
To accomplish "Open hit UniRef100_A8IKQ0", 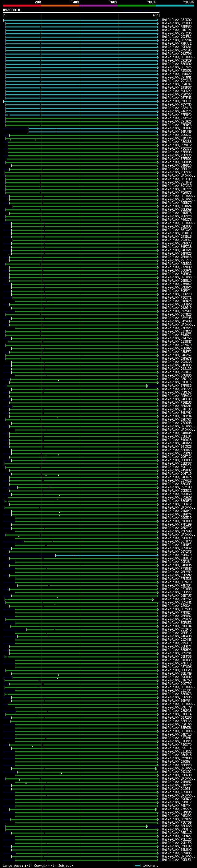I will click(177, 20).
